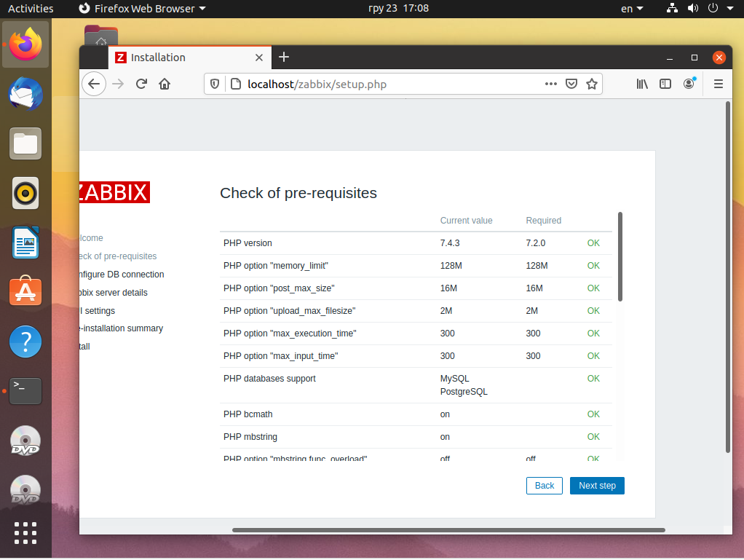
Task: Open the power system menu arrow
Action: (729, 9)
